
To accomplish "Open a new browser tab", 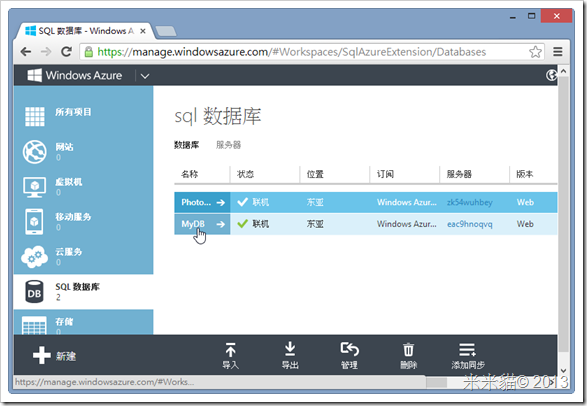I will coord(166,31).
